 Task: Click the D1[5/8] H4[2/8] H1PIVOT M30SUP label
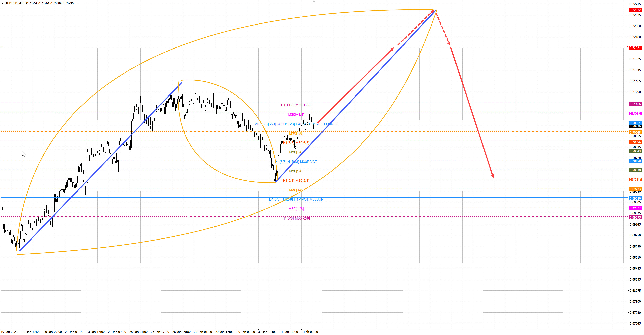(x=296, y=199)
